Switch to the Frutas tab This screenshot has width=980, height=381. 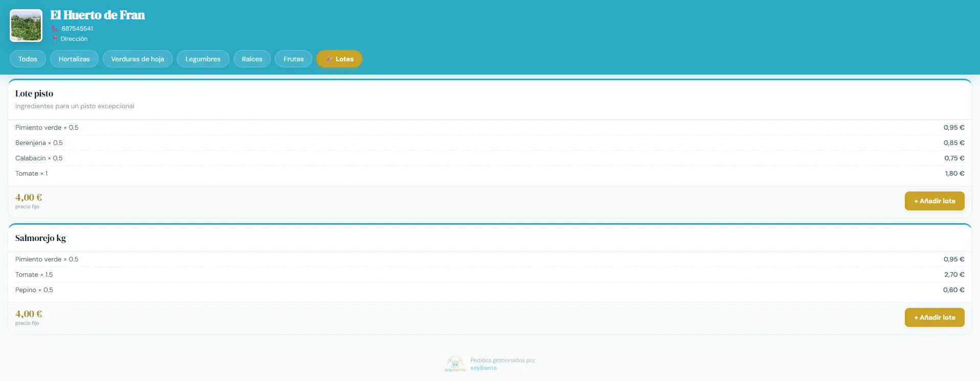point(293,59)
